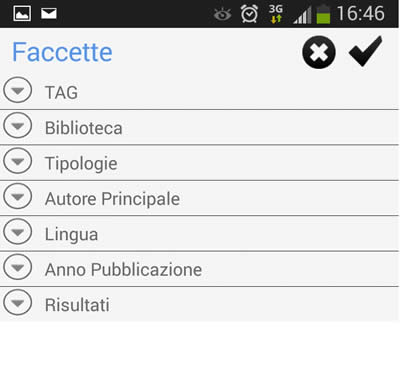
Task: Expand the TAG facet arrow
Action: 18,90
